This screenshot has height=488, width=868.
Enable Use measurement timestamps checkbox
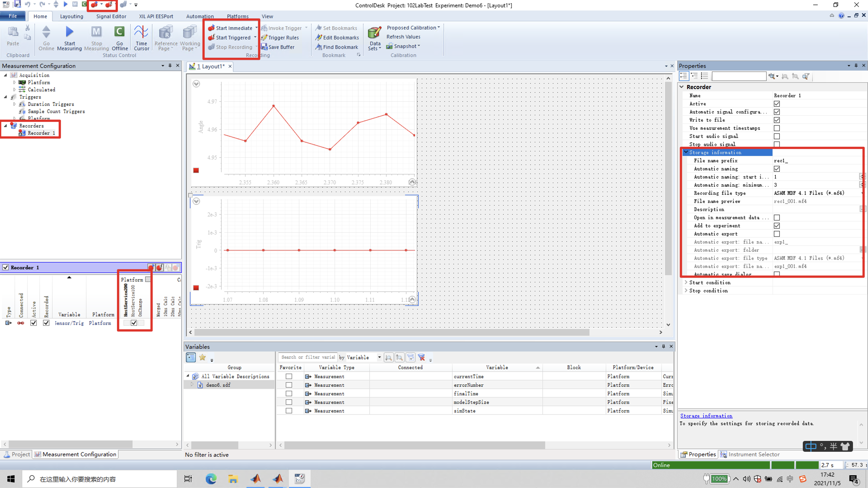point(776,128)
